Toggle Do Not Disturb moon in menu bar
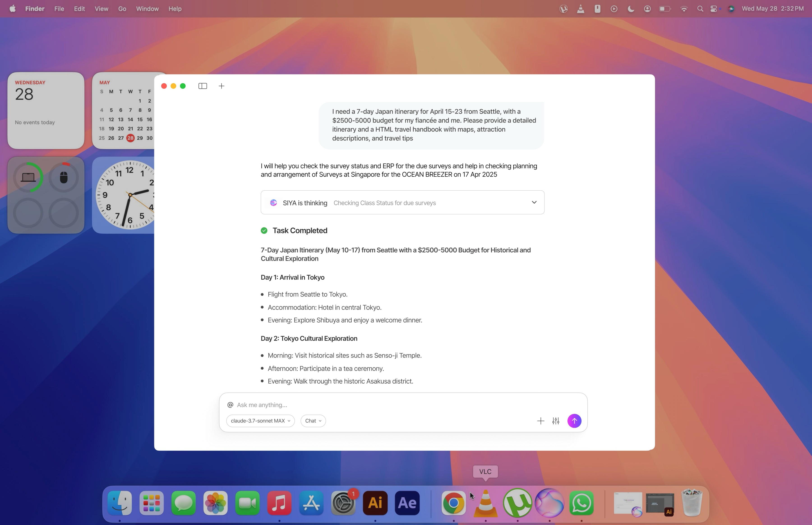Viewport: 812px width, 525px height. coord(631,9)
